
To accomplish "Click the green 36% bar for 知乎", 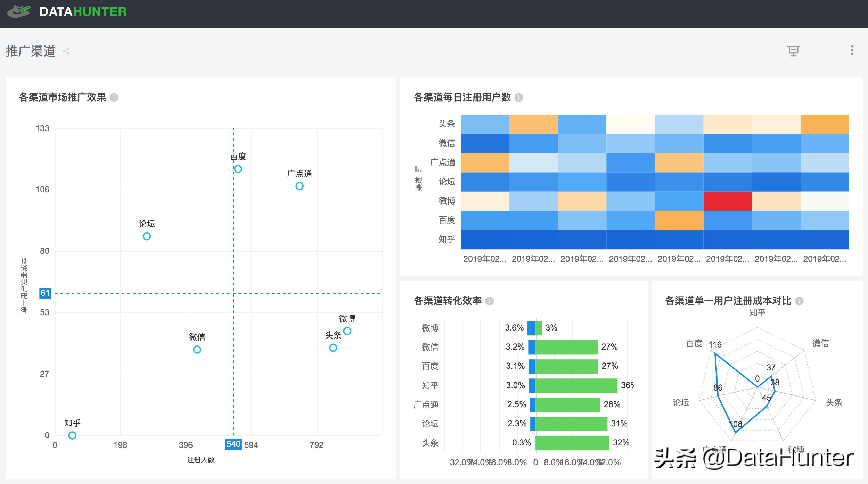I will click(576, 385).
